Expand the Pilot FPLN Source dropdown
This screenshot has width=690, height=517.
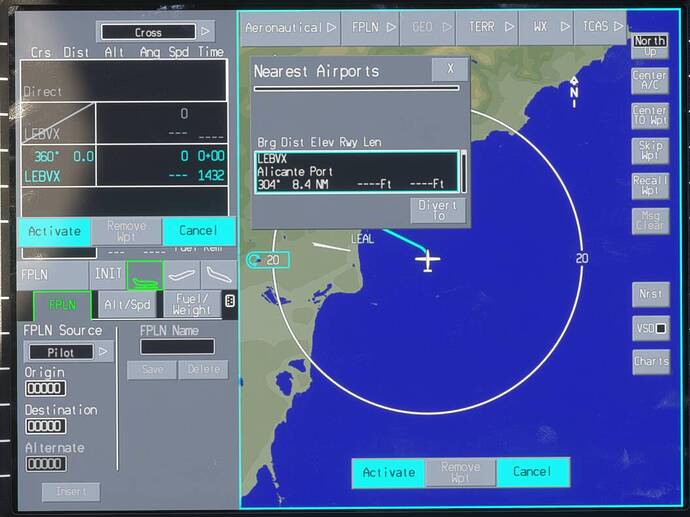tap(103, 352)
